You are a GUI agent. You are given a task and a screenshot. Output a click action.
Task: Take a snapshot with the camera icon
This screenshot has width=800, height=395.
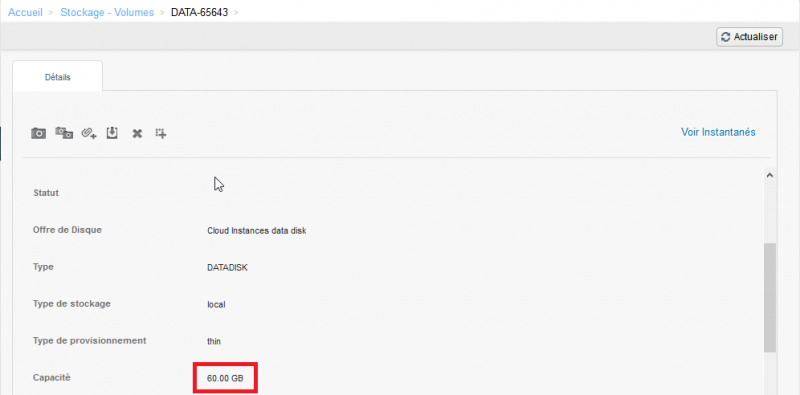[x=39, y=134]
